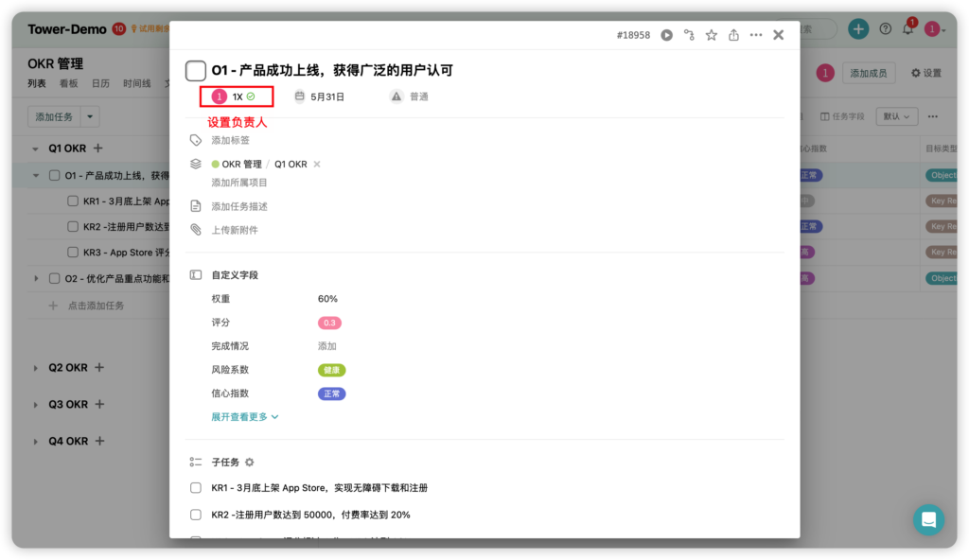Open the notification bell
Screen dimensions: 969x560
pyautogui.click(x=906, y=29)
